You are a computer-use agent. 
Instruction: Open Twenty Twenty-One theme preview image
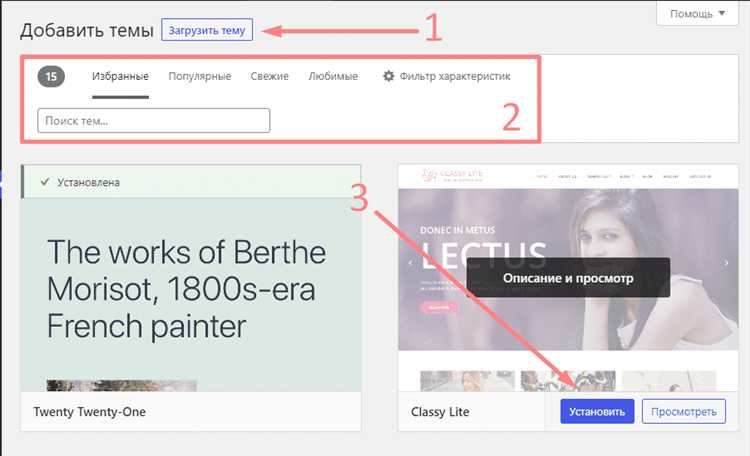coord(191,295)
